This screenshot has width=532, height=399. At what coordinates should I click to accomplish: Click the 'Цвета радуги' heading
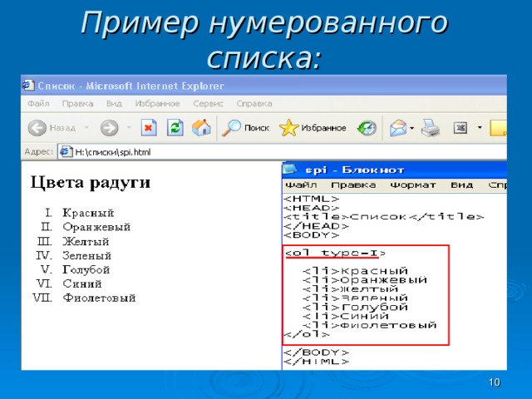pos(91,182)
